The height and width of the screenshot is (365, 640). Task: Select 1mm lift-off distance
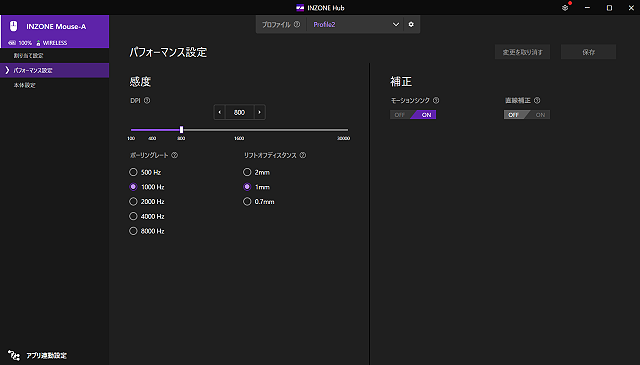click(x=247, y=187)
